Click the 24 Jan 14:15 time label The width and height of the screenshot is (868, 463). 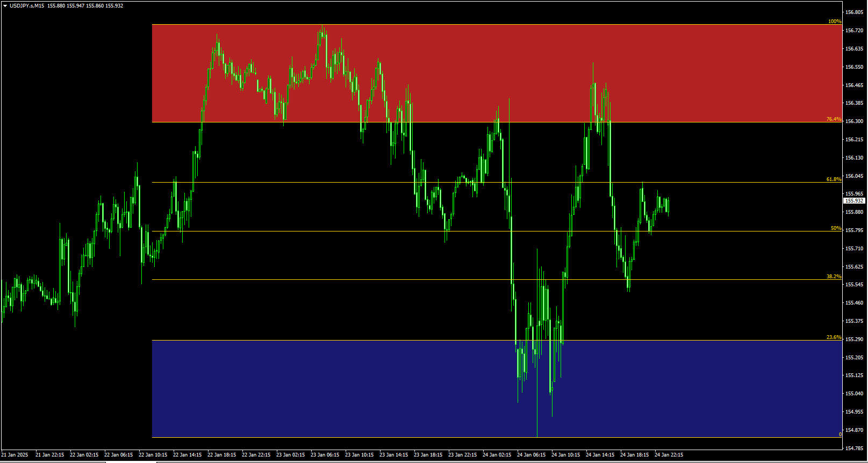pos(600,455)
